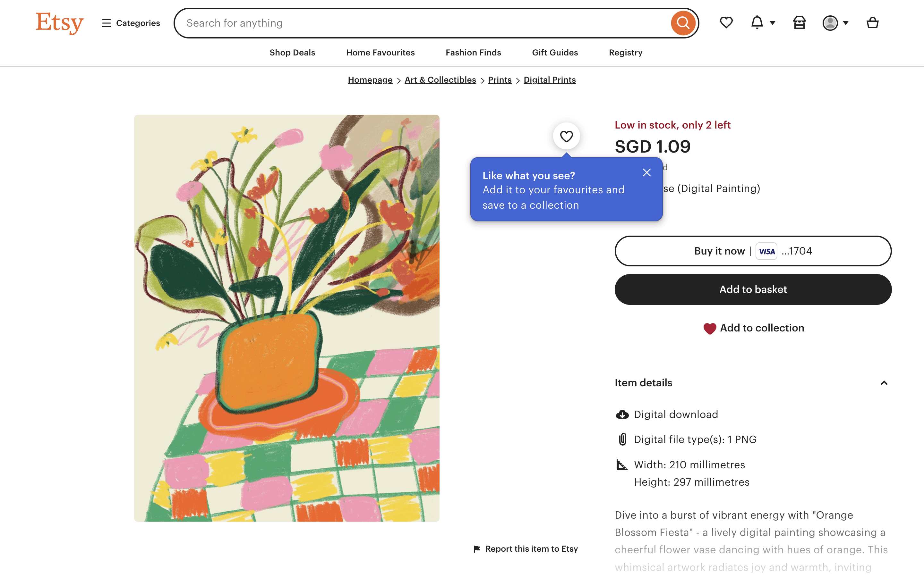Open Shop Deals navigation item
The image size is (924, 577).
click(292, 53)
